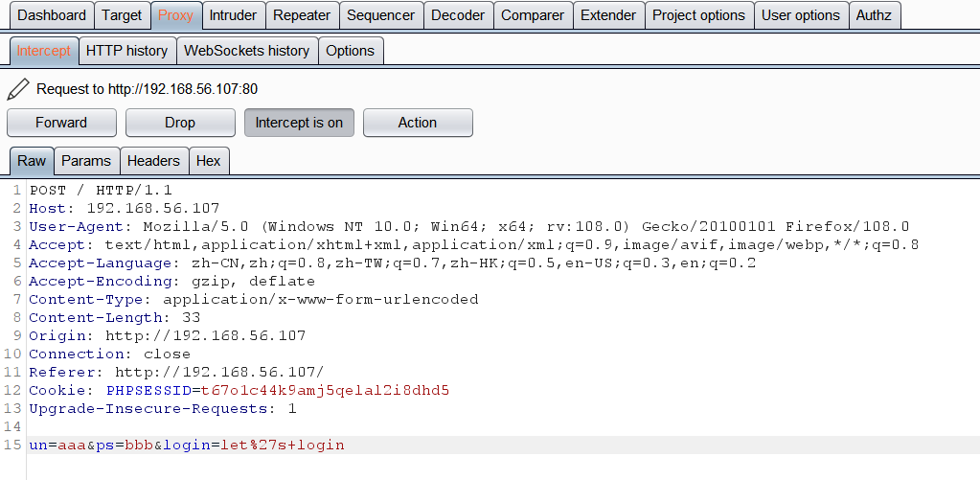The width and height of the screenshot is (980, 480).
Task: Open the Comparer tab
Action: [533, 15]
